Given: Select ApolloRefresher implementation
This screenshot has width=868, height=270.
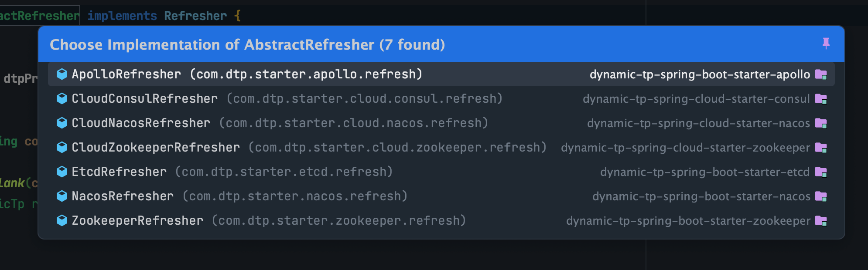Looking at the screenshot, I should coord(441,74).
